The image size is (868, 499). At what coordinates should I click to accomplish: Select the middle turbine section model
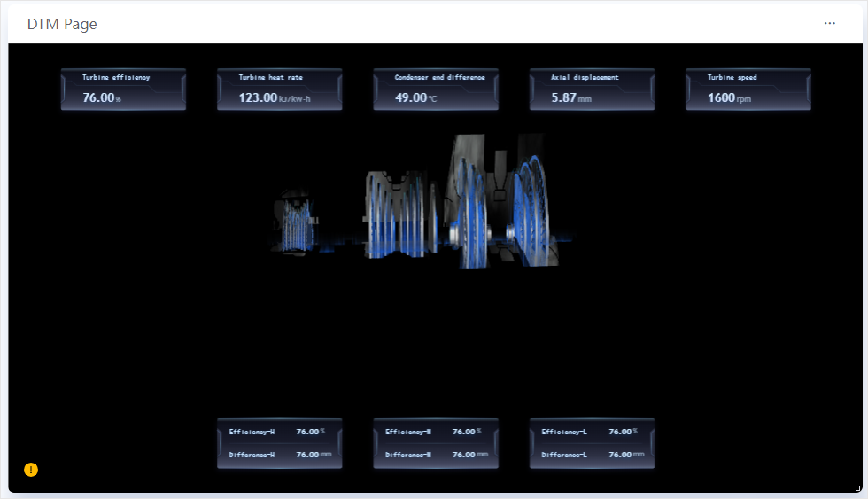pyautogui.click(x=399, y=215)
